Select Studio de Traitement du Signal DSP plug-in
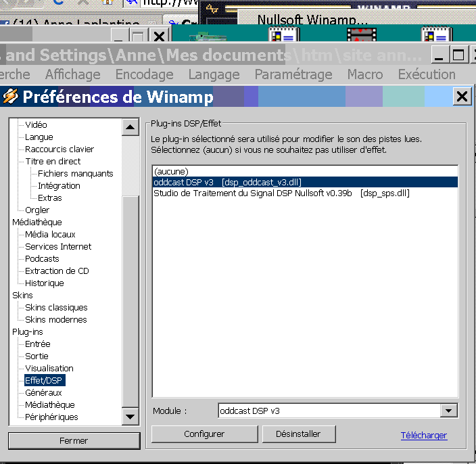The image size is (476, 464). pyautogui.click(x=305, y=193)
